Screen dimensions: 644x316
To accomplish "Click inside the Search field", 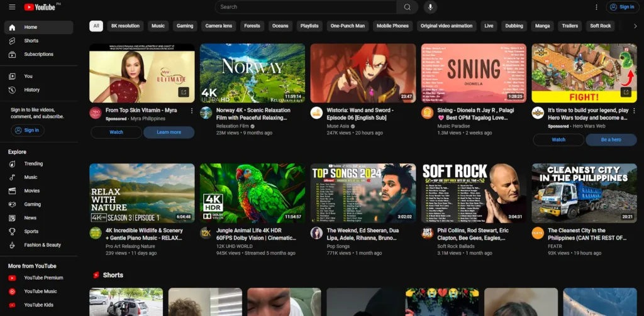I will point(306,7).
